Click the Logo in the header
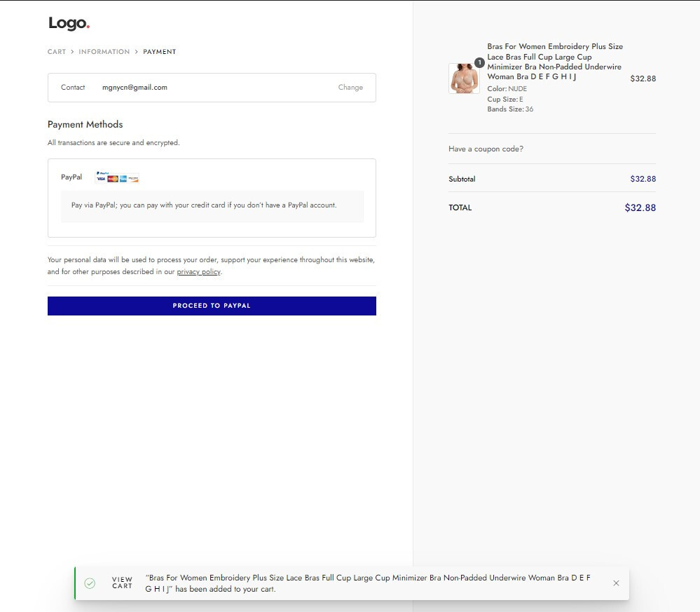 point(69,23)
